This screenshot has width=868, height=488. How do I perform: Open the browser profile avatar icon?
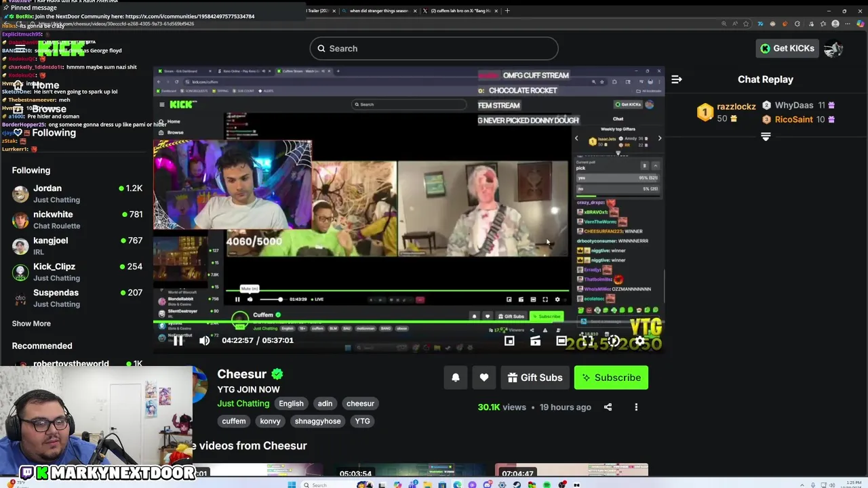[835, 24]
